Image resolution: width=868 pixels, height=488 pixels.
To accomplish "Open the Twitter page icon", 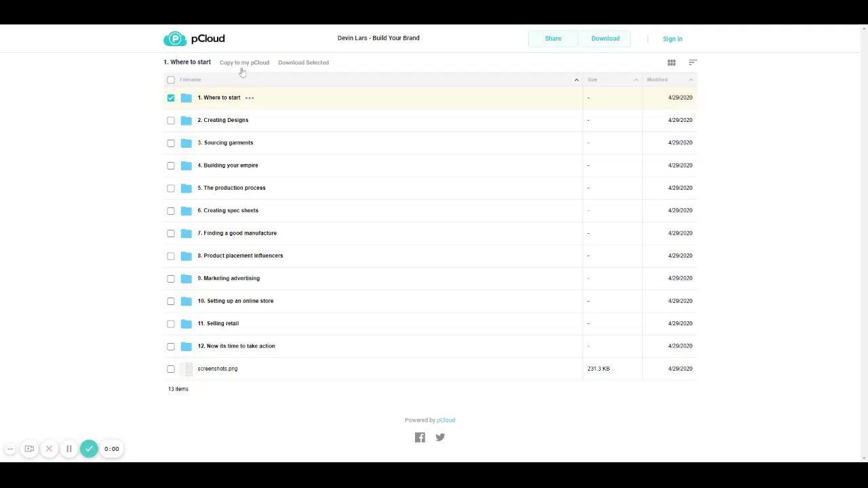I will pyautogui.click(x=440, y=437).
